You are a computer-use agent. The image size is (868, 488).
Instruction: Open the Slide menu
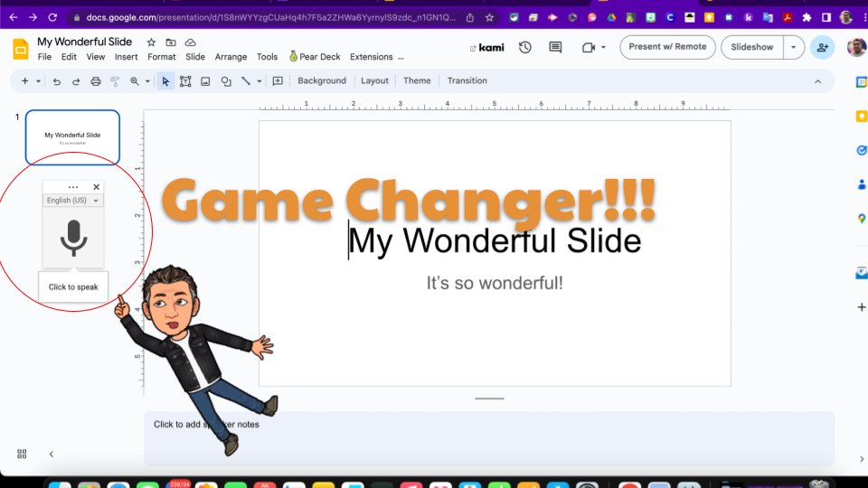[x=195, y=57]
